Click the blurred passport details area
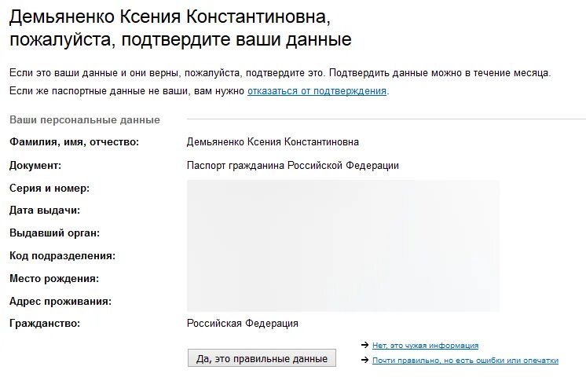This screenshot has height=392, width=586. [x=343, y=246]
